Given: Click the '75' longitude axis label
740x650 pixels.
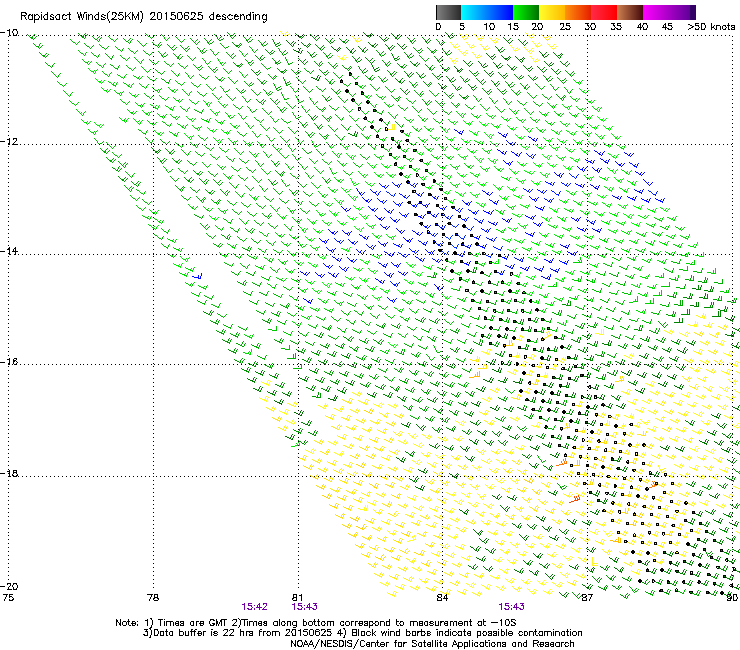Looking at the screenshot, I should coord(8,598).
